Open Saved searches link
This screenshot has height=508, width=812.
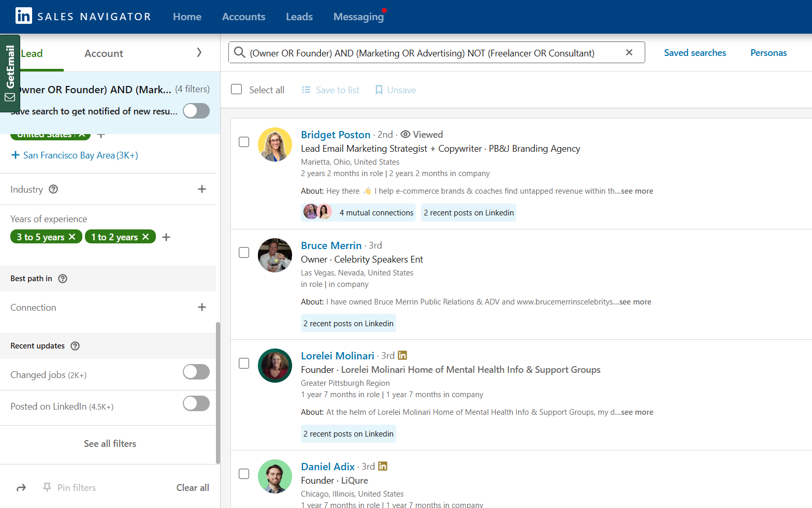click(x=695, y=53)
